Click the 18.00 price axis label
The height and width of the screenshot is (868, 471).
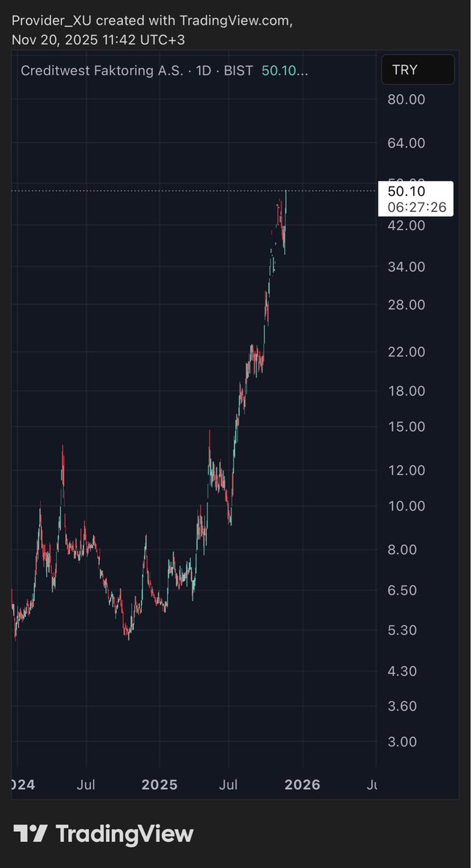(406, 391)
